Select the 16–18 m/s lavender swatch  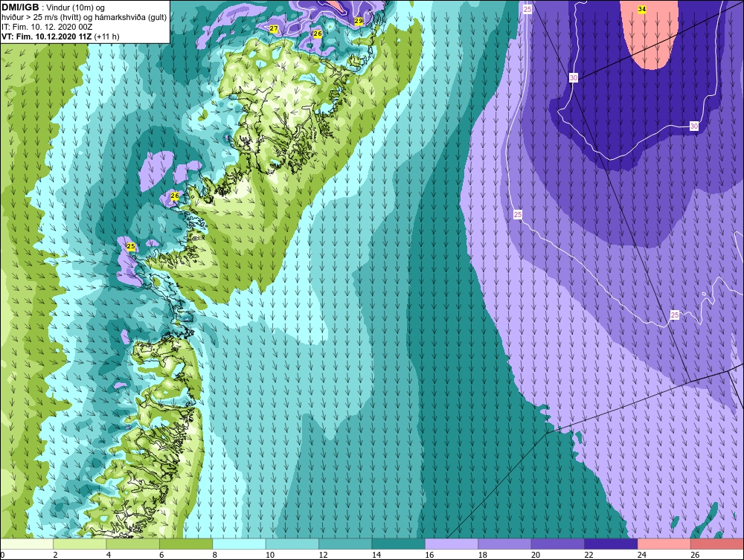tap(452, 544)
